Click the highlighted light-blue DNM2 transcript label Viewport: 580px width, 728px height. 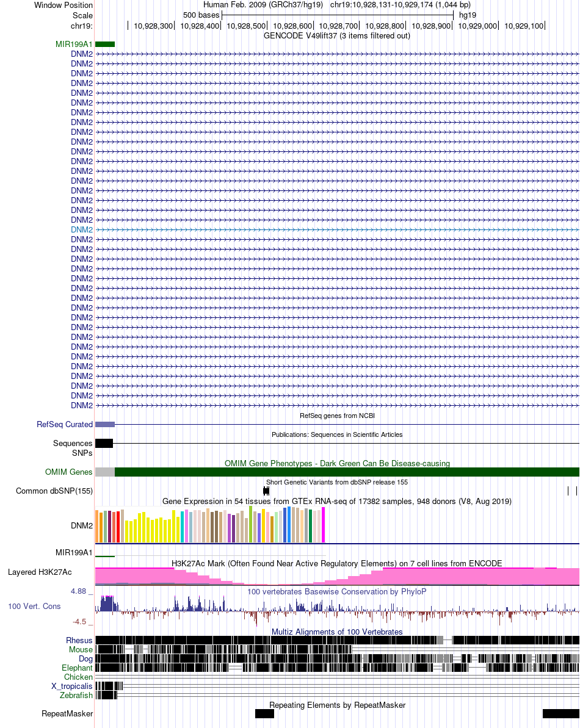82,230
